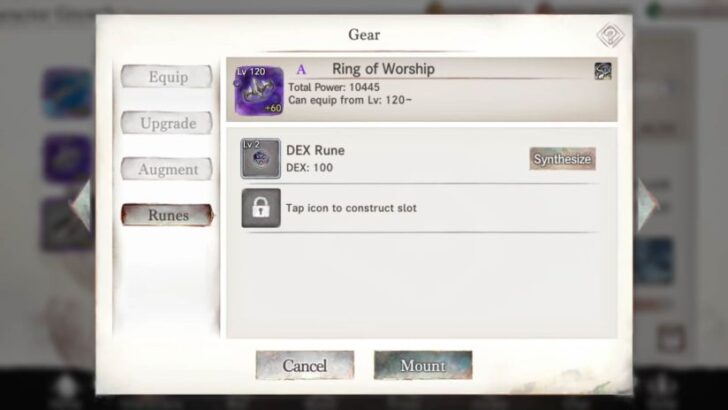Image resolution: width=728 pixels, height=410 pixels.
Task: Select the DEX Rune Lv 2 icon
Action: 260,158
